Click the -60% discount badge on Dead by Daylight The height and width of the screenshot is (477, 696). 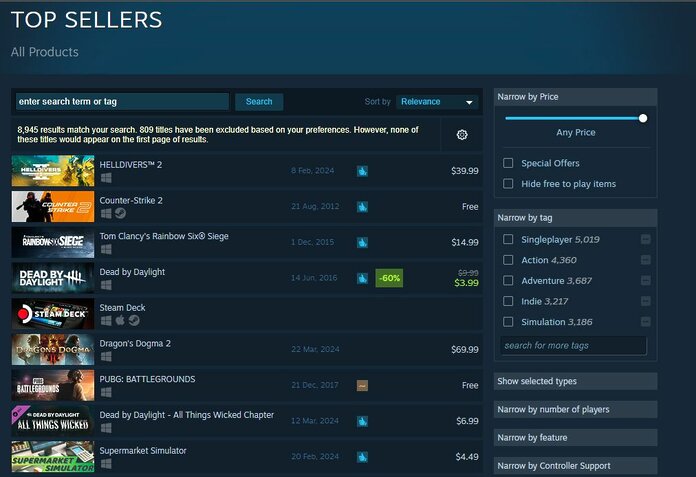click(389, 278)
